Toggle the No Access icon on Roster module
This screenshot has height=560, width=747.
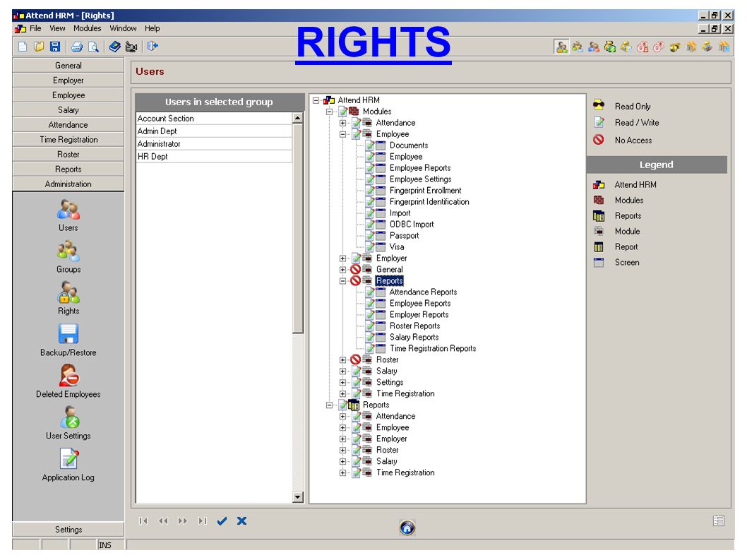[355, 360]
